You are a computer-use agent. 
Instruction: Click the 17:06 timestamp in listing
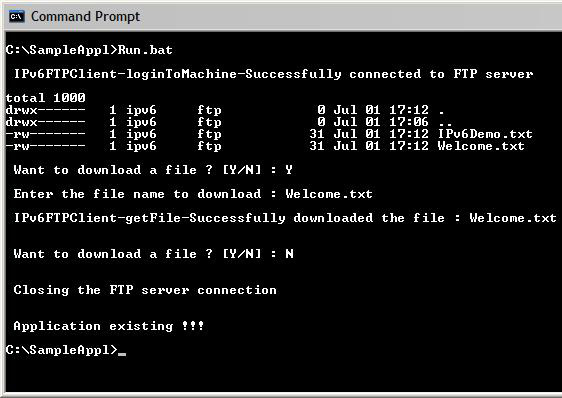[x=409, y=122]
